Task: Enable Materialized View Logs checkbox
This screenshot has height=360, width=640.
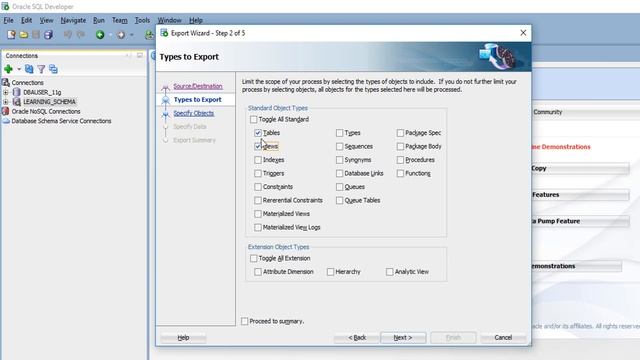Action: click(x=258, y=227)
